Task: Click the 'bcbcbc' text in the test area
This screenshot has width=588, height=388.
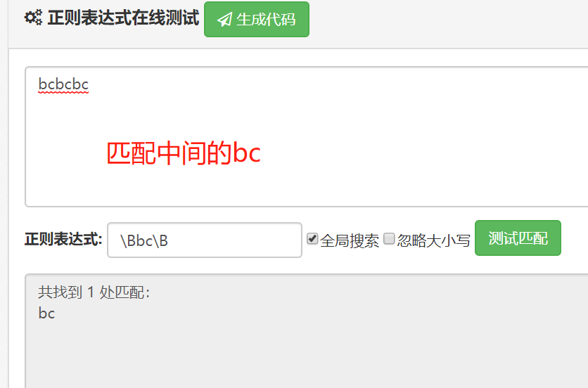Action: click(x=63, y=84)
